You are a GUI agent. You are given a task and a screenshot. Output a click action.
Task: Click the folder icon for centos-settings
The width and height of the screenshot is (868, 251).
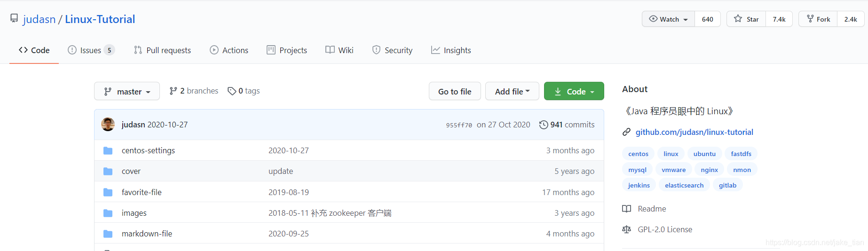108,150
